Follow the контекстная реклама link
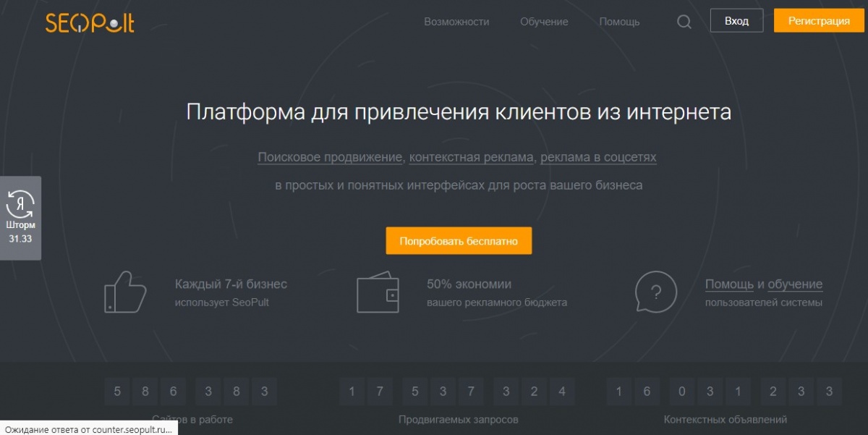Image resolution: width=868 pixels, height=435 pixels. pyautogui.click(x=472, y=157)
